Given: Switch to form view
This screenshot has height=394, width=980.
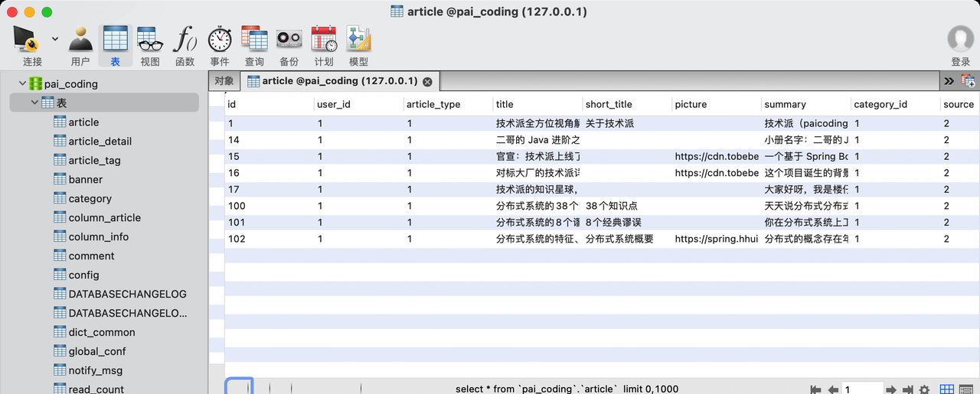Looking at the screenshot, I should click(x=965, y=389).
